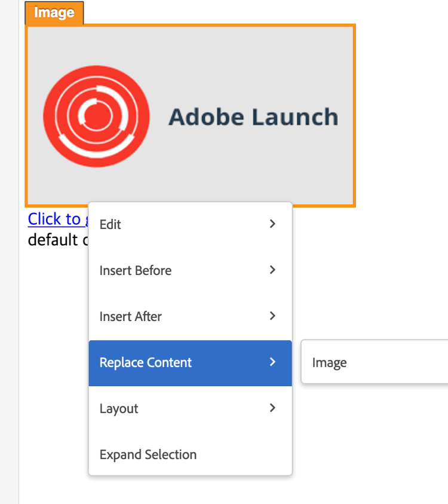Viewport: 448px width, 504px height.
Task: Expand the Insert After chevron
Action: 272,316
